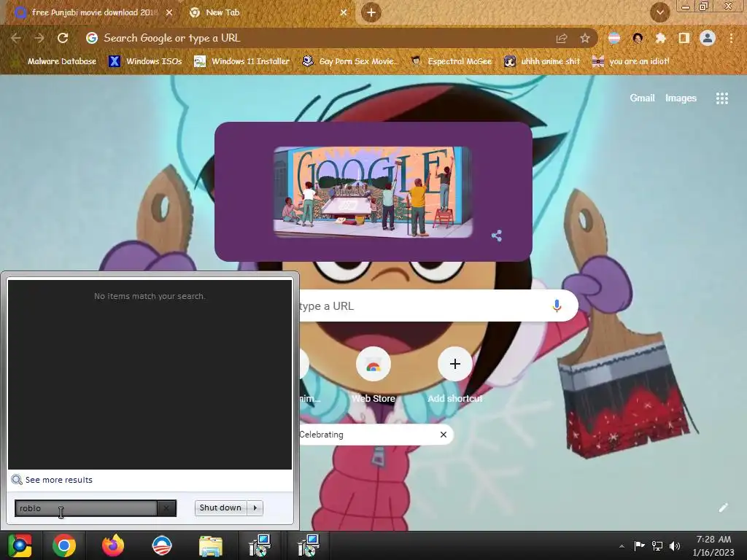The image size is (747, 560).
Task: Open the 'you are an idiot!' bookmark
Action: pyautogui.click(x=630, y=61)
